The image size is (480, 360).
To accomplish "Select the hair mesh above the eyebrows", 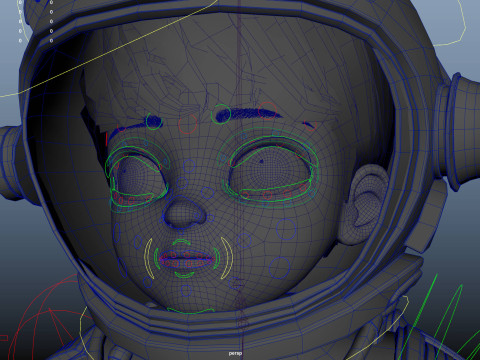I will click(213, 67).
